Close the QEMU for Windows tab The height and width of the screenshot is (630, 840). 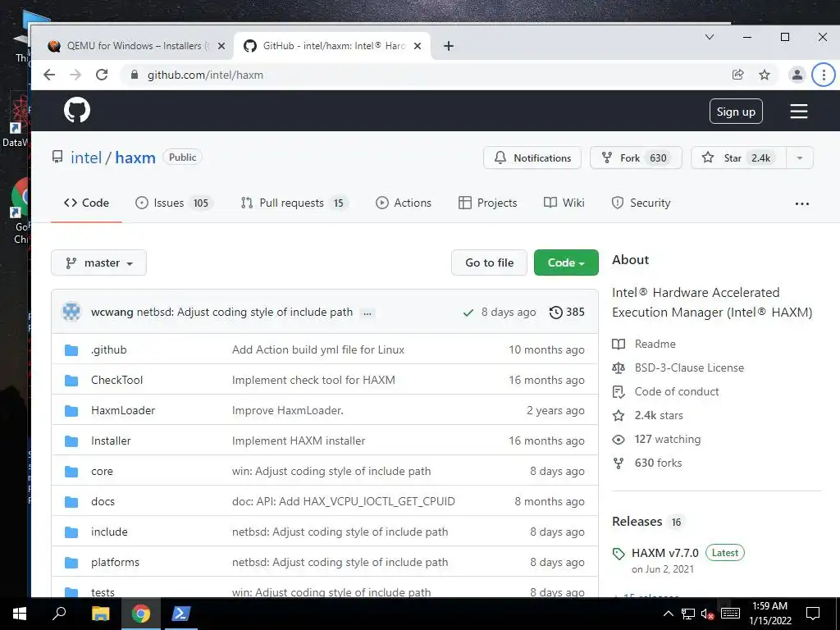(221, 46)
